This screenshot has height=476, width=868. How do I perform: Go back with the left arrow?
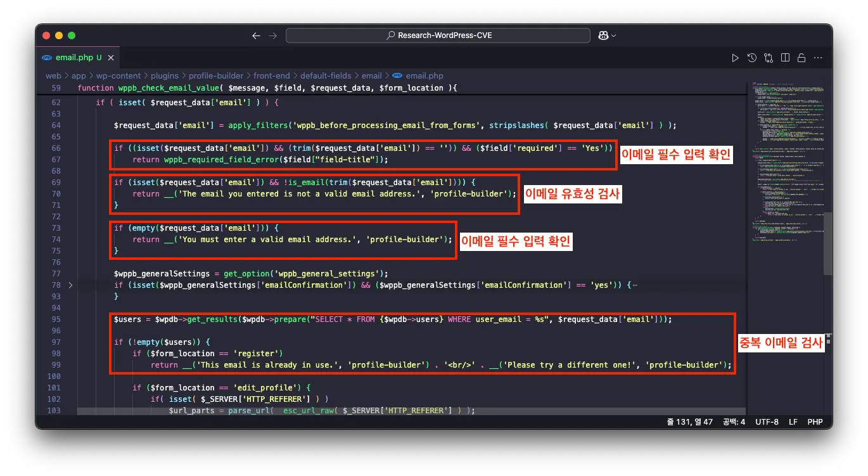(256, 35)
